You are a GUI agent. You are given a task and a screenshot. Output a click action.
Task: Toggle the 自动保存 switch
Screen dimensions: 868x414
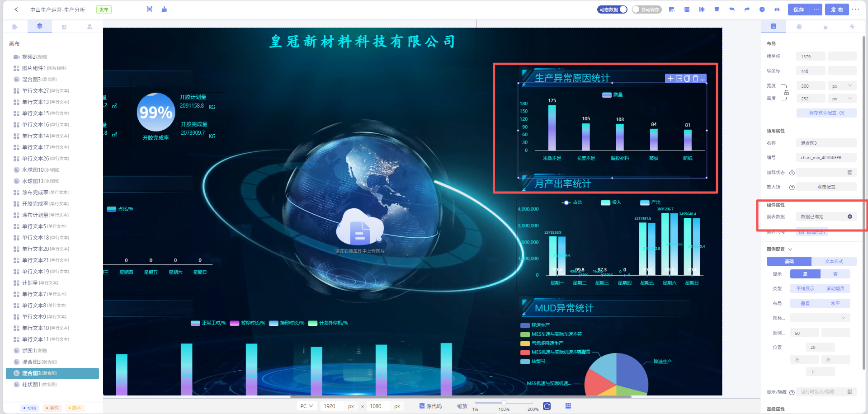[646, 9]
